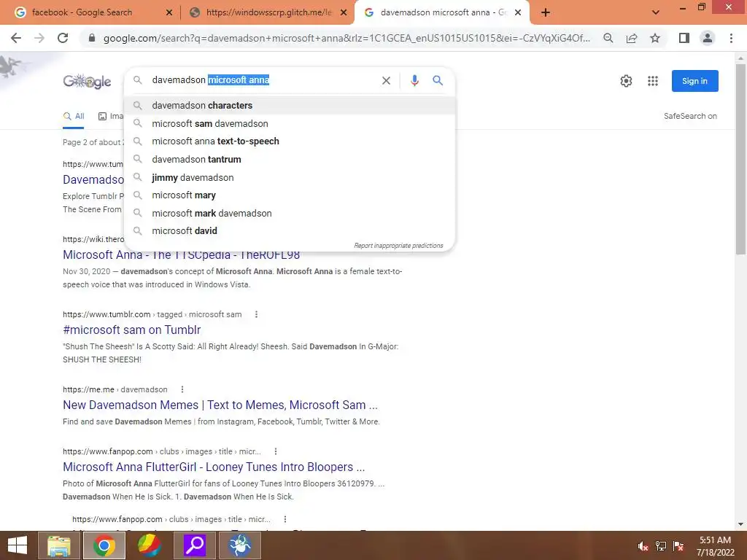
Task: Open Microsoft Anna - The TTSCpedia result
Action: click(181, 255)
